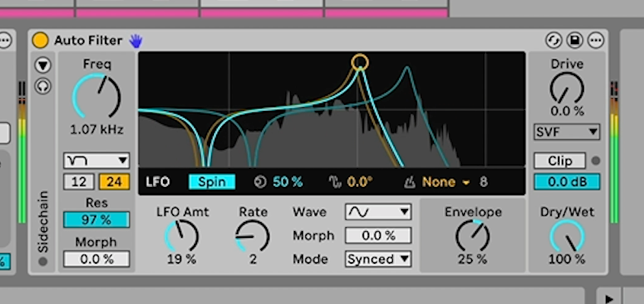The height and width of the screenshot is (304, 644).
Task: Open the None quantize dropdown
Action: coord(445,182)
